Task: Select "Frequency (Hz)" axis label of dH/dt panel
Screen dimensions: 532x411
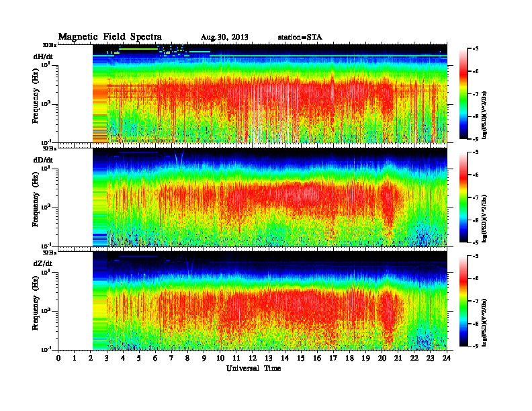Action: [x=36, y=96]
